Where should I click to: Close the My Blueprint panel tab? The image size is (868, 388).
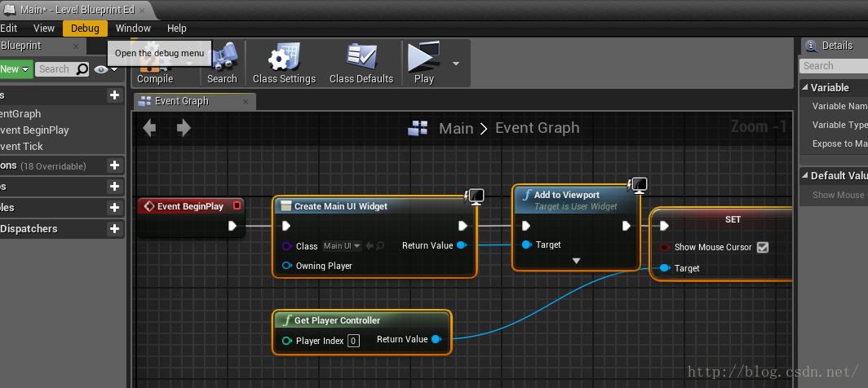[76, 46]
